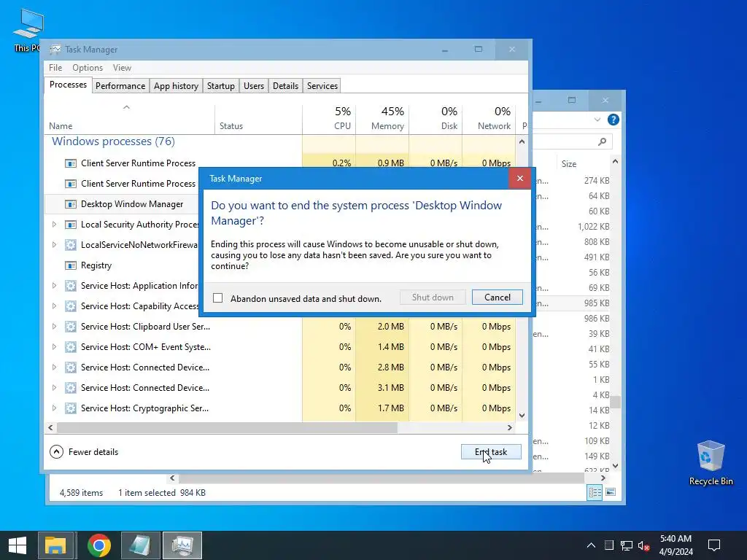The height and width of the screenshot is (560, 747).
Task: Open the File menu in Task Manager
Action: click(x=55, y=68)
